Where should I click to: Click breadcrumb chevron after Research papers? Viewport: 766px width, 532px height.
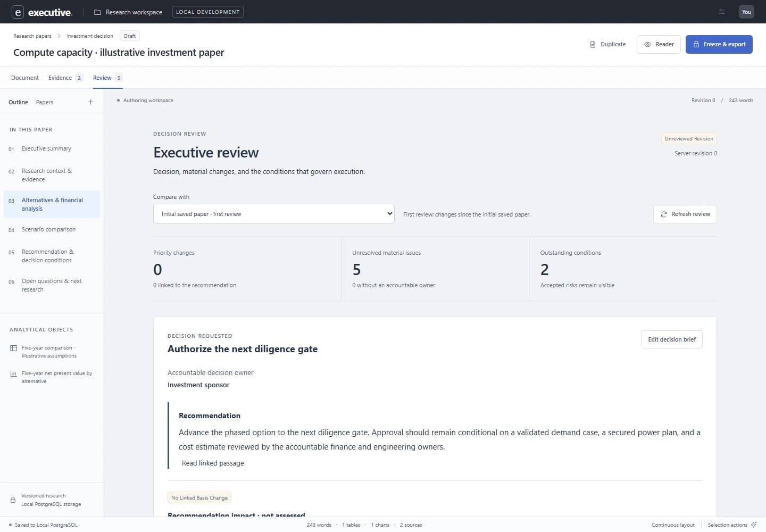[59, 36]
